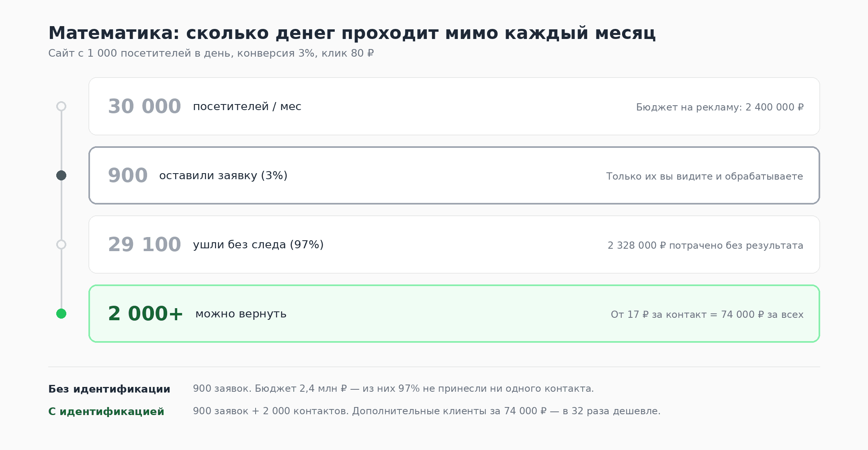Click the green "С идентификацией" heading
The image size is (868, 450).
tap(106, 411)
